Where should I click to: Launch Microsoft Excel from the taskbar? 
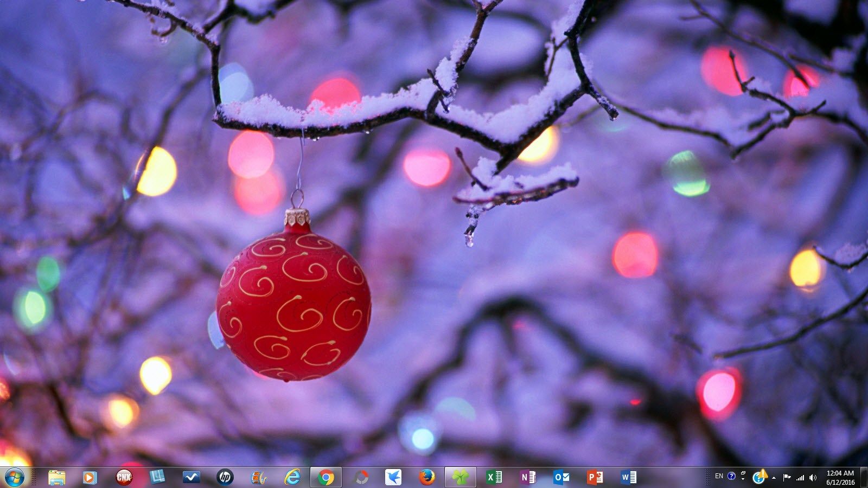pyautogui.click(x=494, y=477)
